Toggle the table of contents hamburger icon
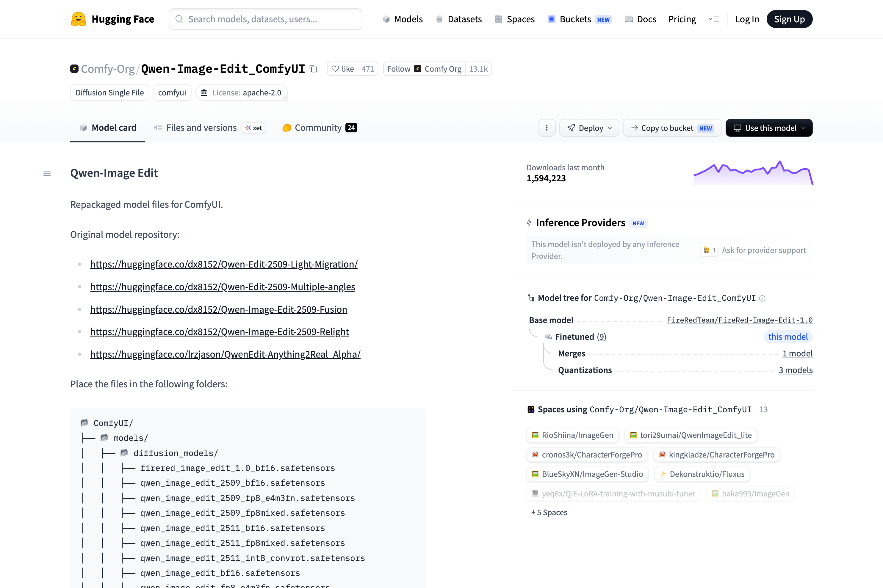883x588 pixels. point(47,173)
